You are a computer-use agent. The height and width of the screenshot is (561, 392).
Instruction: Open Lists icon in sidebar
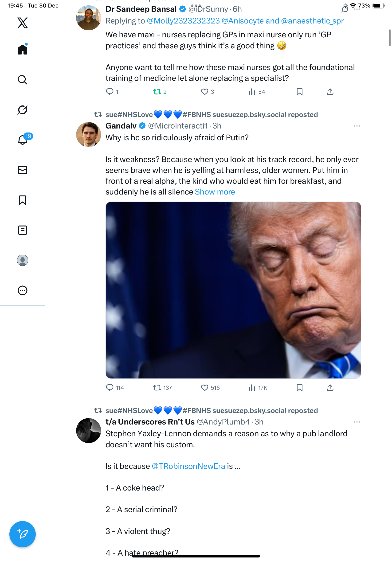pos(23,230)
